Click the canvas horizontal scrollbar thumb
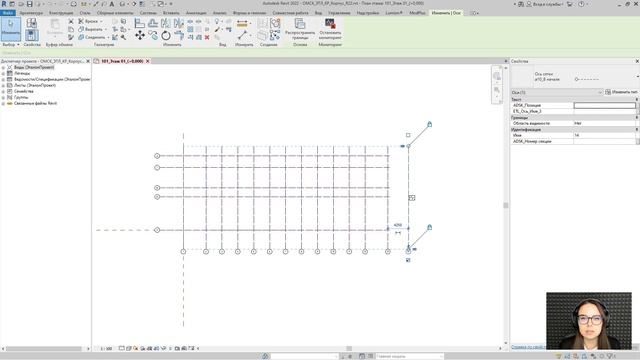The image size is (640, 360). 349,349
